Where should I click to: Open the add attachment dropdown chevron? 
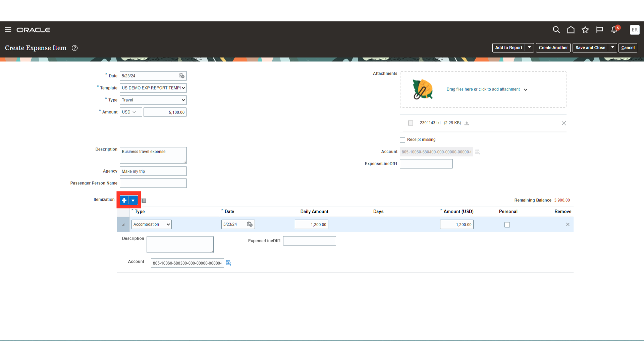point(526,90)
